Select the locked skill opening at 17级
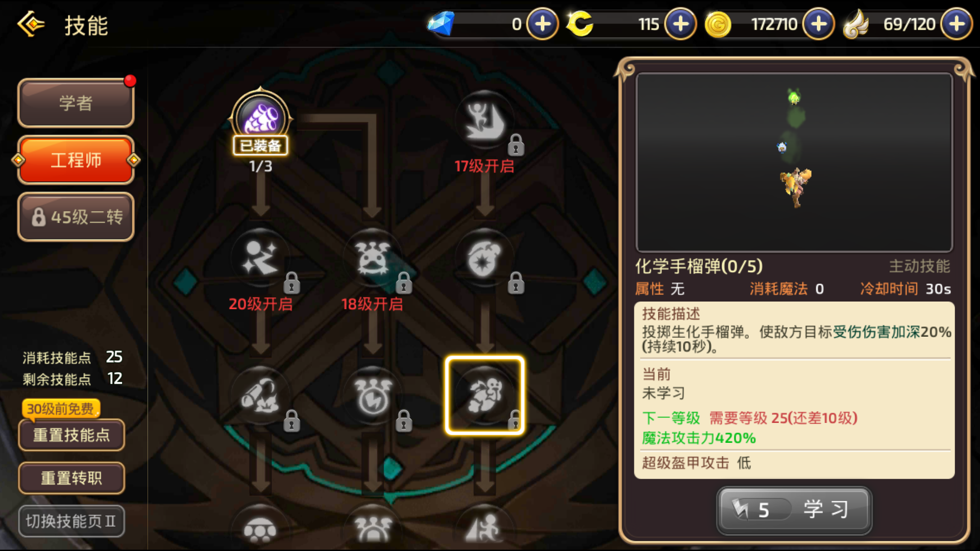Viewport: 980px width, 551px height. point(485,121)
